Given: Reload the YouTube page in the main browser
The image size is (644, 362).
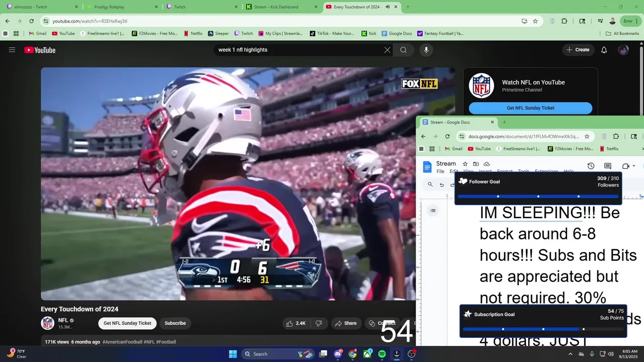Looking at the screenshot, I should click(31, 21).
